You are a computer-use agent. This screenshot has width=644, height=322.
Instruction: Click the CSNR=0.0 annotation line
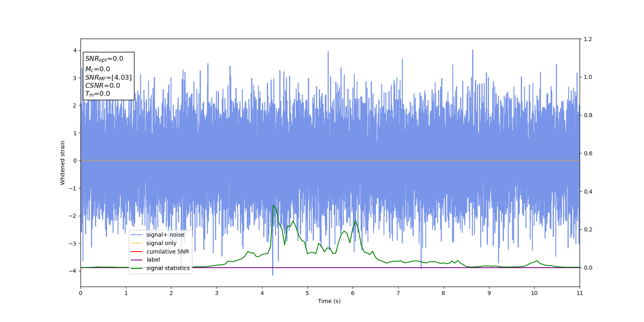tap(103, 85)
